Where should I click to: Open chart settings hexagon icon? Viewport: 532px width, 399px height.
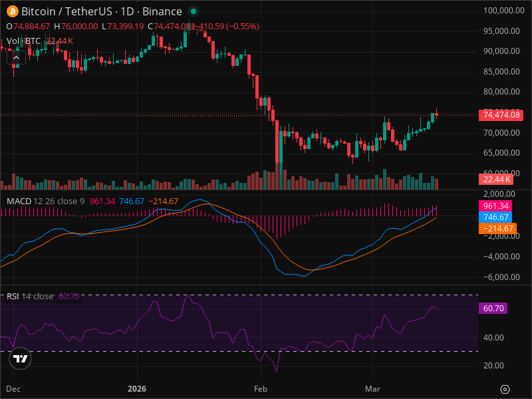(505, 389)
